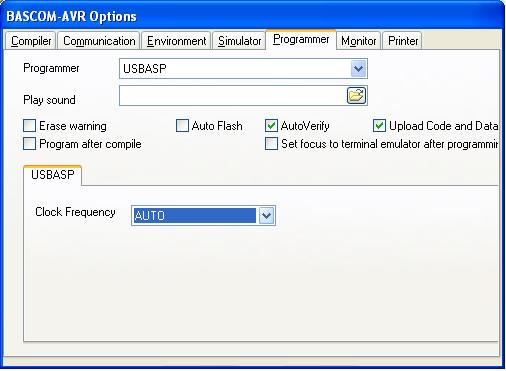The width and height of the screenshot is (506, 371).
Task: Switch to the Compiler tab
Action: (x=31, y=41)
